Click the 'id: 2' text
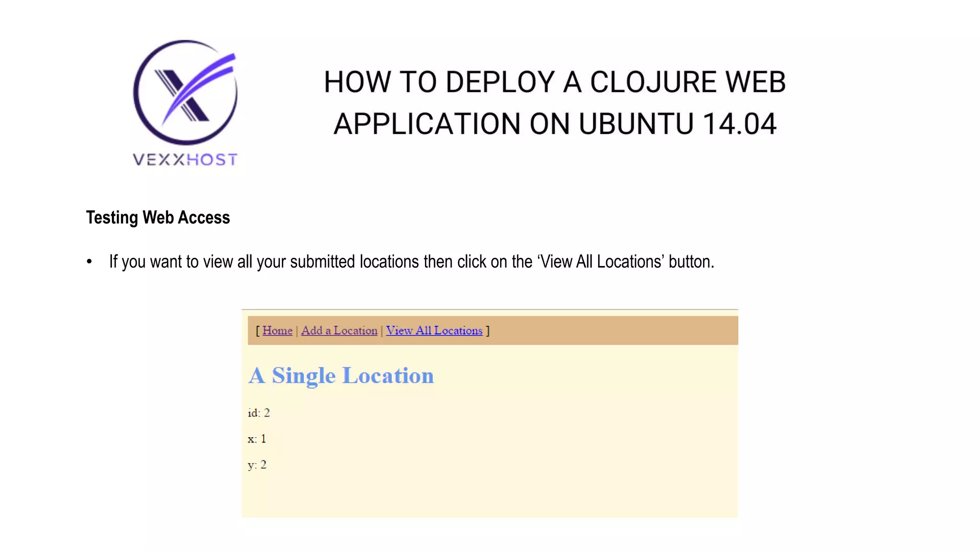Screen dimensions: 980x551 point(259,413)
